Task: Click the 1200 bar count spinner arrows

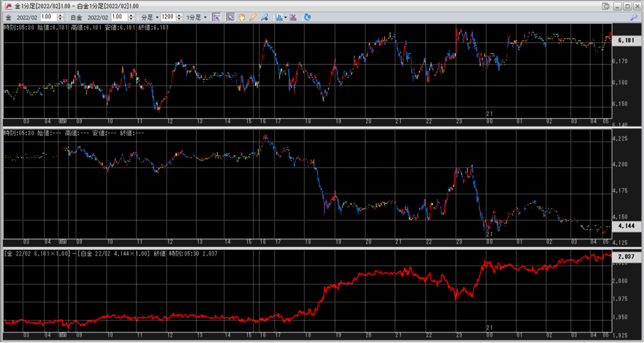Action: pyautogui.click(x=179, y=17)
